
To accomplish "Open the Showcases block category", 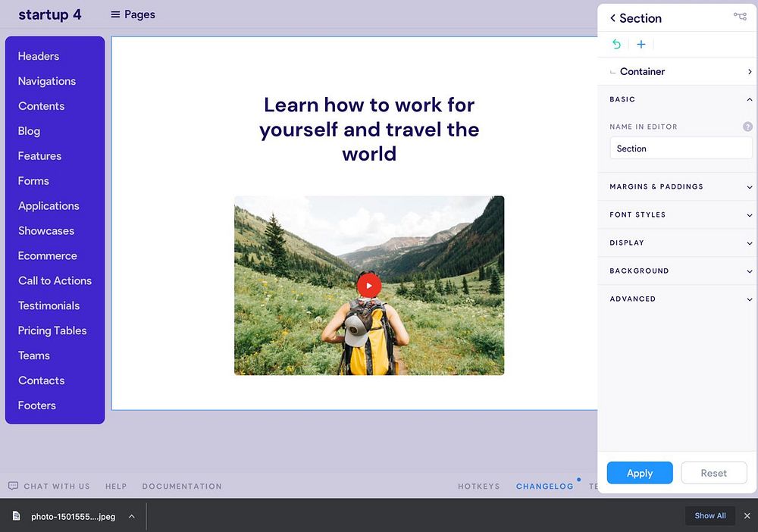I will pyautogui.click(x=46, y=231).
